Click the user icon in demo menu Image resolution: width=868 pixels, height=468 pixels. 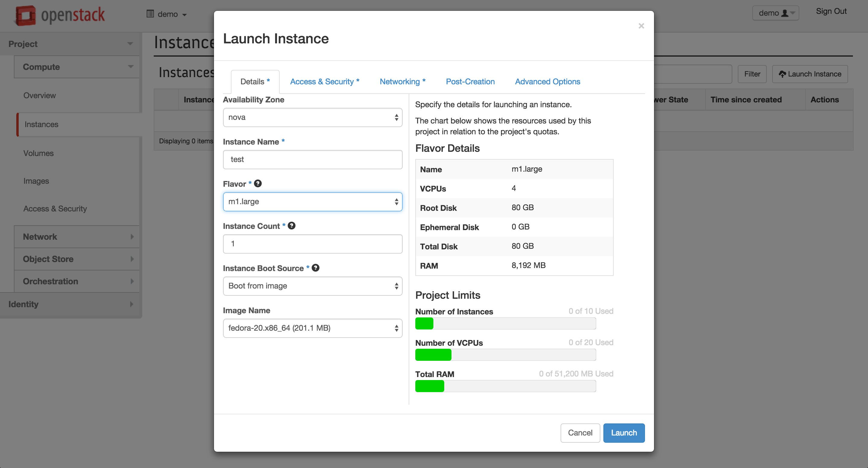[x=785, y=13]
